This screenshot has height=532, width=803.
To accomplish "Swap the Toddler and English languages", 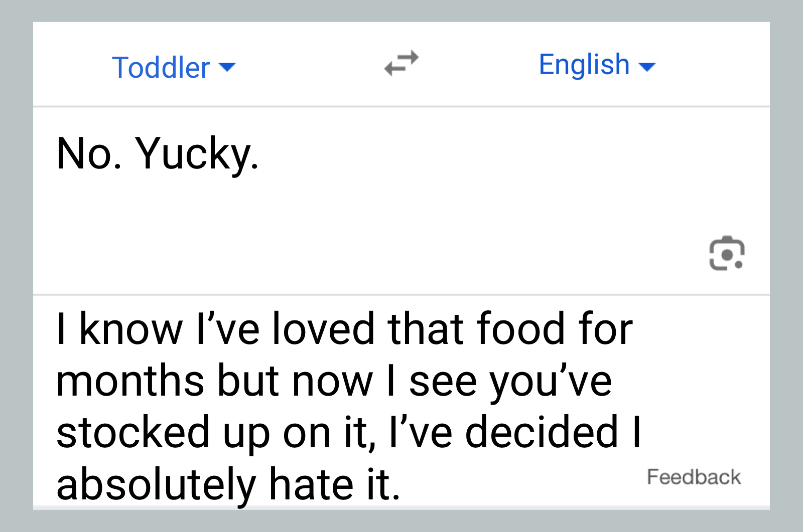I will pos(401,64).
